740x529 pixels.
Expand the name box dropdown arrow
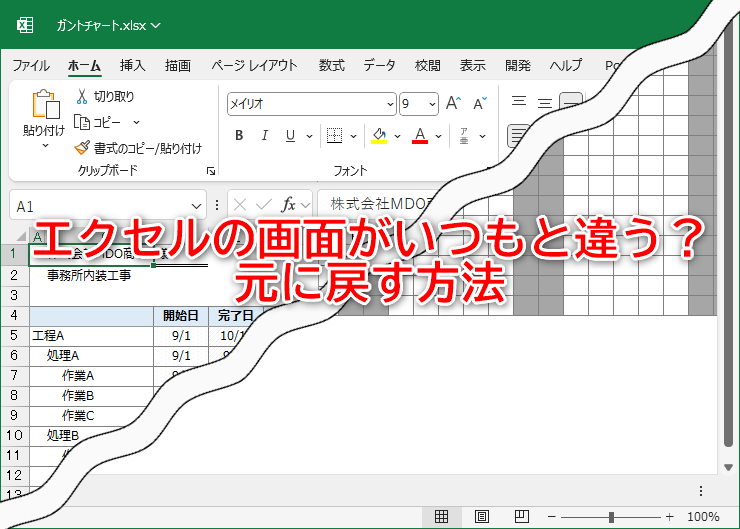click(196, 206)
